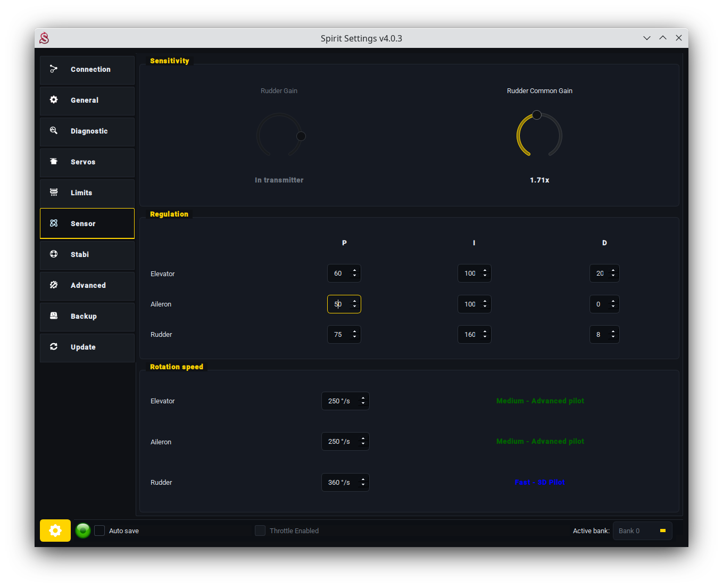Image resolution: width=723 pixels, height=588 pixels.
Task: Select the Sensor tab
Action: [x=87, y=224]
